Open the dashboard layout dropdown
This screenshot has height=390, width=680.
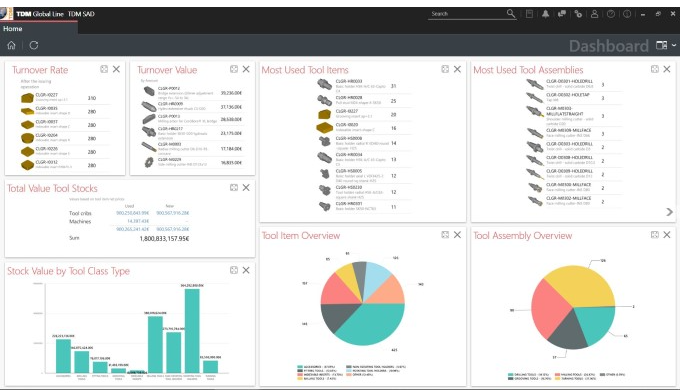pyautogui.click(x=666, y=45)
